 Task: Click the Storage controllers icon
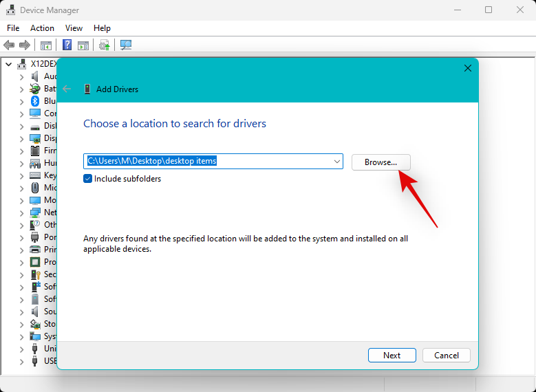(x=35, y=324)
